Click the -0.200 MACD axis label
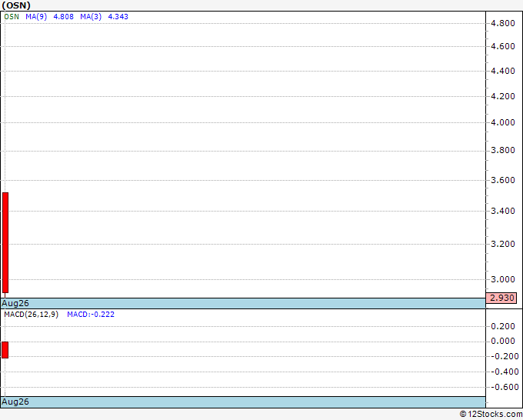523x420 pixels. [x=505, y=357]
